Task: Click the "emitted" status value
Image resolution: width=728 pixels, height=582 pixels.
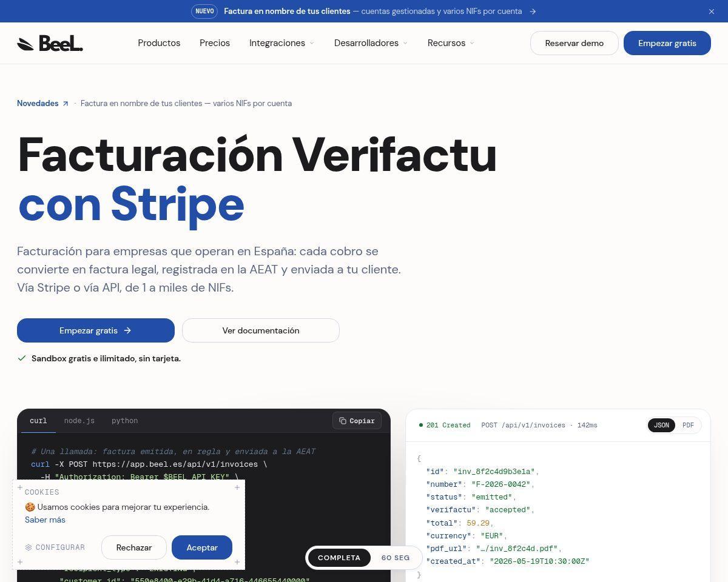Action: click(491, 497)
